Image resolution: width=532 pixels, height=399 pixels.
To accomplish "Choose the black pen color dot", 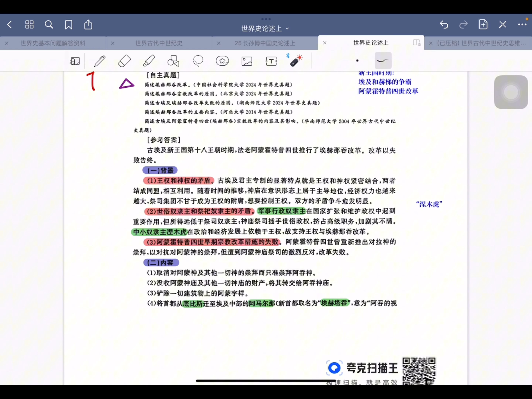I will (357, 61).
